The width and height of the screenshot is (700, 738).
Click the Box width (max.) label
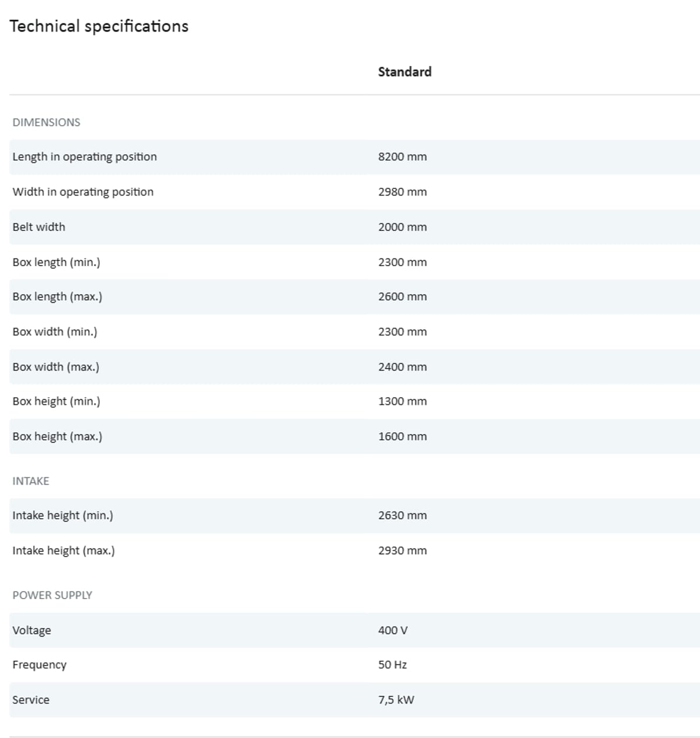pyautogui.click(x=55, y=367)
